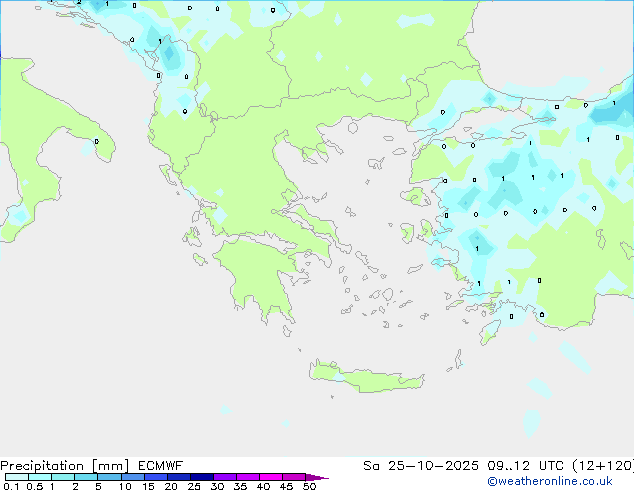Click the legend value label '0.1'
The width and height of the screenshot is (634, 490).
(11, 486)
